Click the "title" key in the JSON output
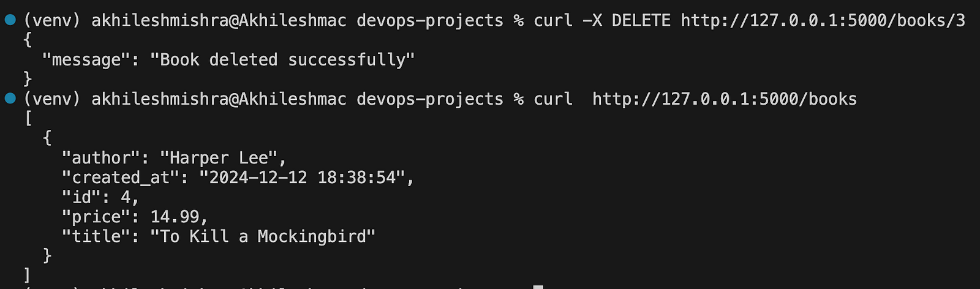The image size is (980, 289). tap(96, 236)
